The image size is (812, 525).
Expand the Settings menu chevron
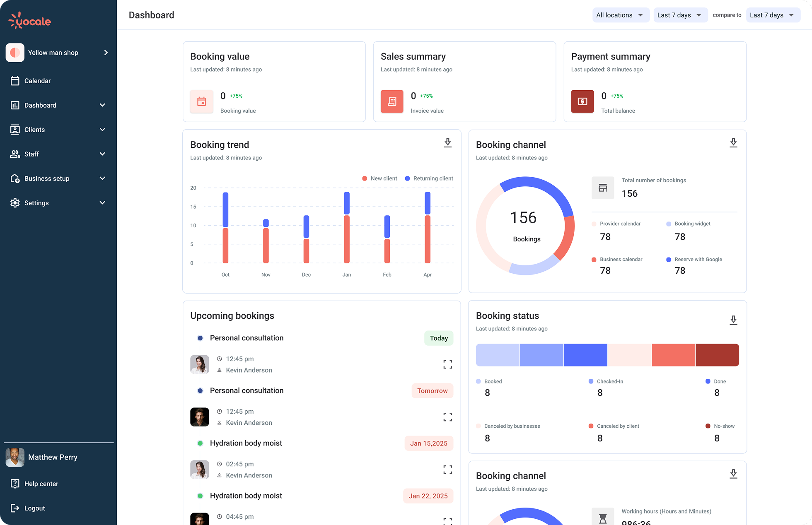[x=102, y=203]
